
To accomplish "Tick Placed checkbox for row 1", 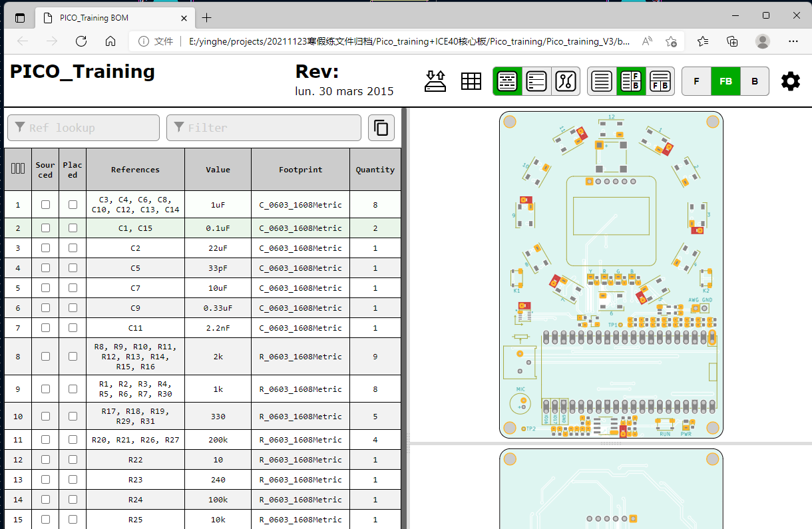I will pyautogui.click(x=73, y=204).
